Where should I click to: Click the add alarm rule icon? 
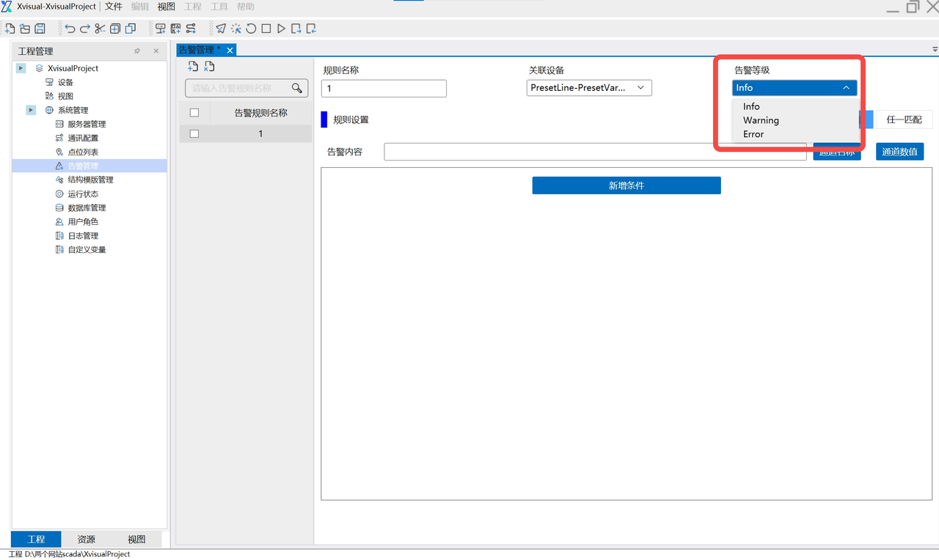[x=193, y=67]
